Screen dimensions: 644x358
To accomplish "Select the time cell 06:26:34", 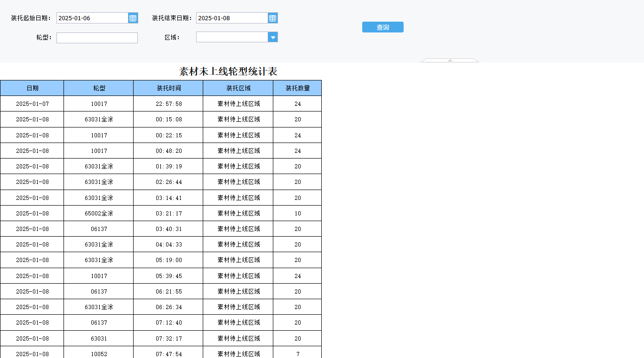I will click(169, 307).
